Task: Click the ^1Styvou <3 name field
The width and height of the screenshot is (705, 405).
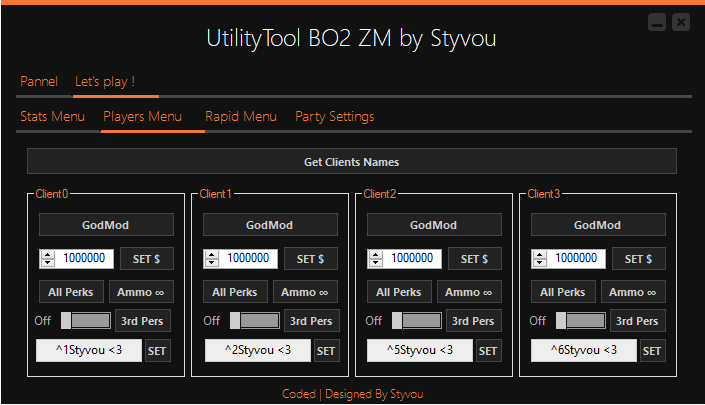Action: (89, 350)
